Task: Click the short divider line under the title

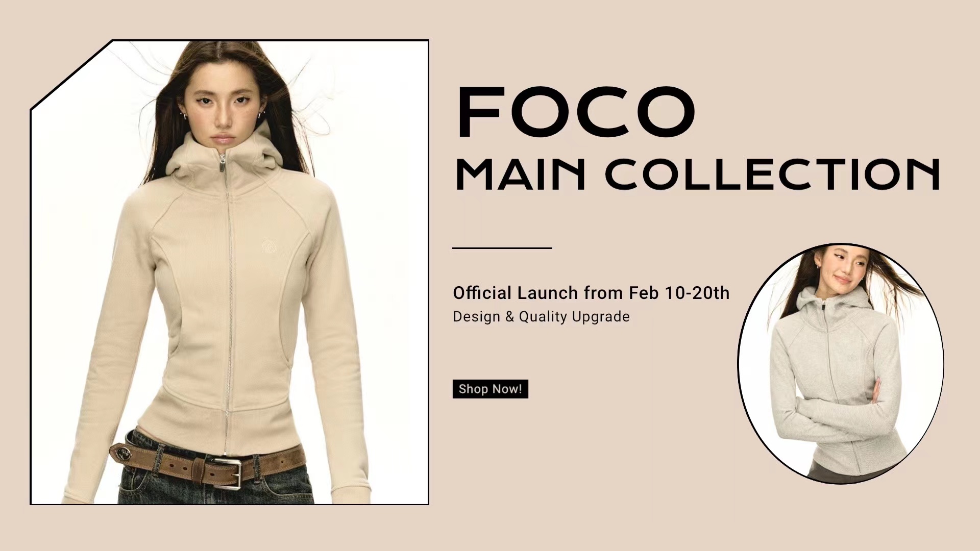Action: click(x=502, y=248)
